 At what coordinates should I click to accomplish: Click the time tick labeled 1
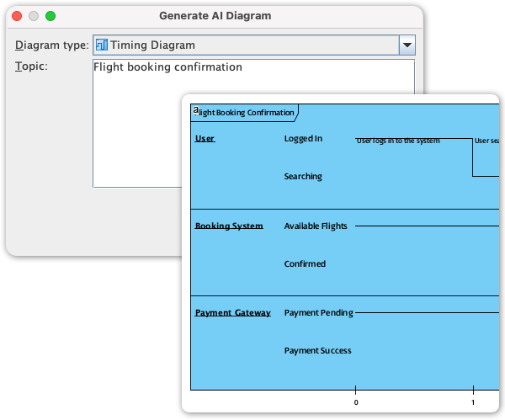[x=473, y=402]
